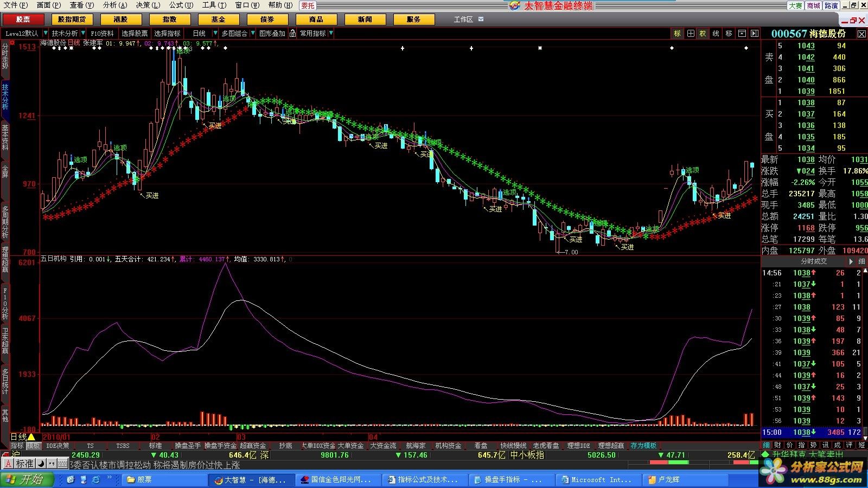Open the 工具(T) menu
This screenshot has height=488, width=868.
click(x=214, y=5)
